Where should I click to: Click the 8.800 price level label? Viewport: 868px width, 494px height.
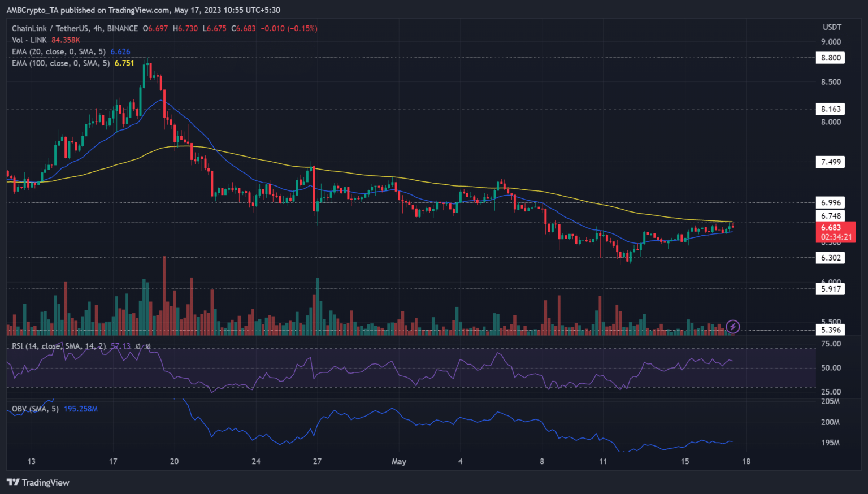(x=831, y=58)
